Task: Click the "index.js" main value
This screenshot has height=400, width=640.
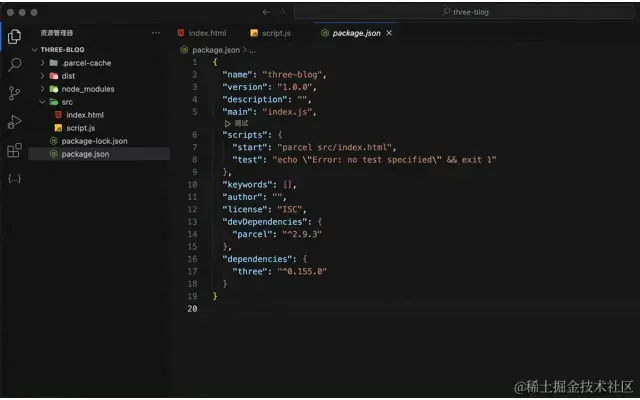Action: [287, 112]
